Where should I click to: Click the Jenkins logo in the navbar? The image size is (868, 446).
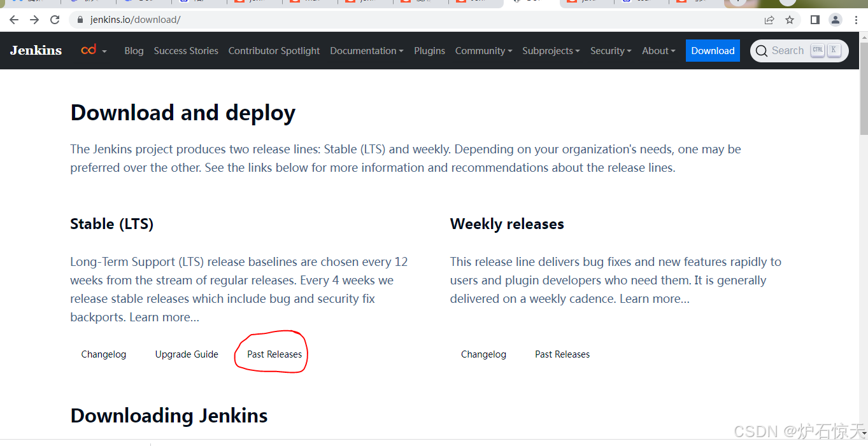(35, 50)
